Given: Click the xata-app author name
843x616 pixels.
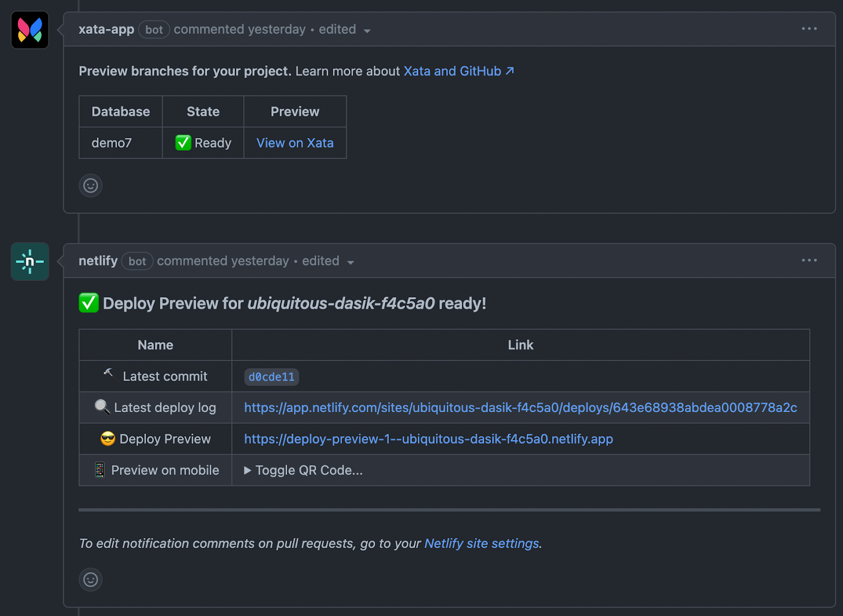Looking at the screenshot, I should (106, 30).
